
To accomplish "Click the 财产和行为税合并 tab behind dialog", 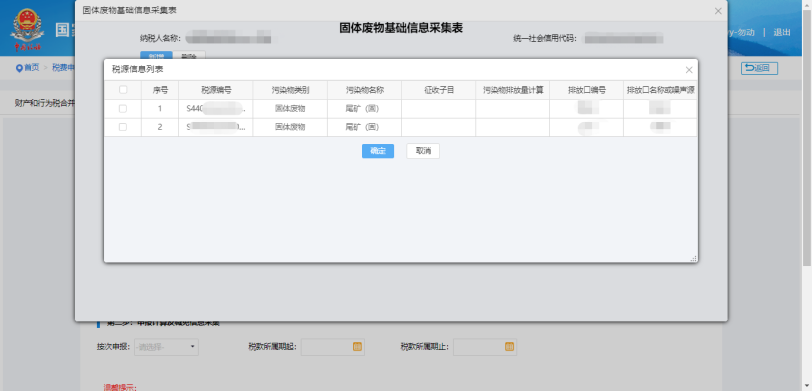I will tap(45, 103).
